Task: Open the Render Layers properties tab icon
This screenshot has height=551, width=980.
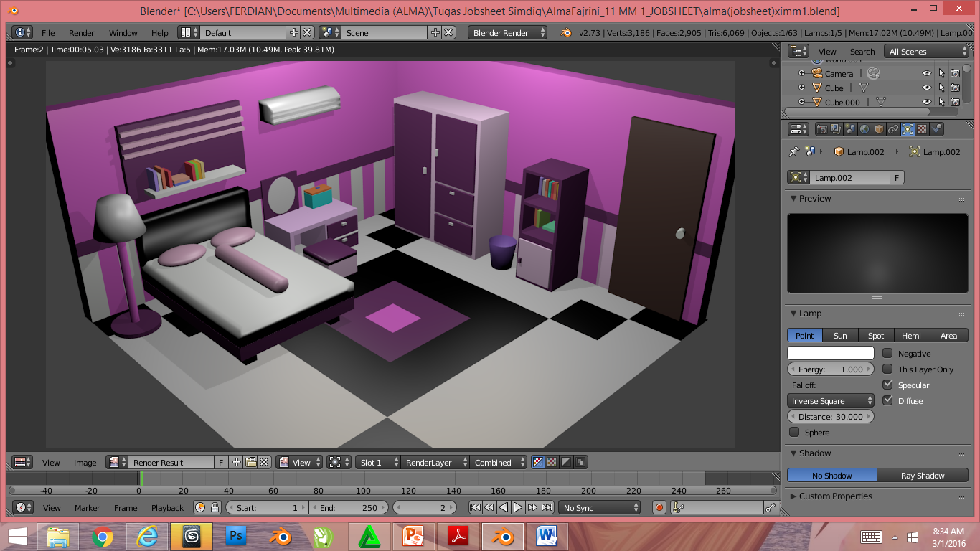Action: coord(837,129)
